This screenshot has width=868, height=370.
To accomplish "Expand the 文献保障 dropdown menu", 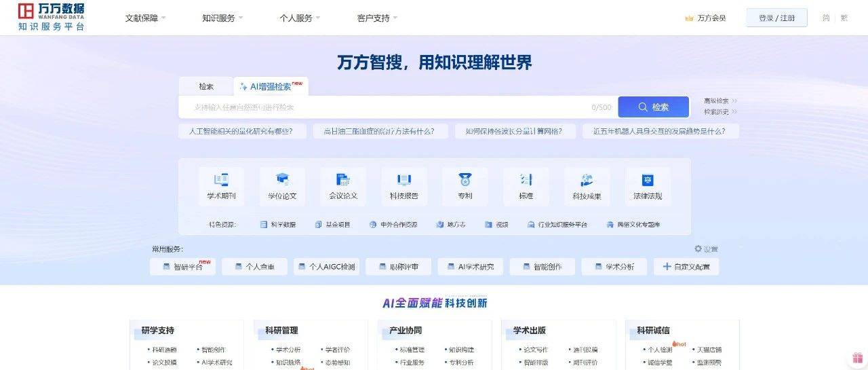I will (145, 18).
